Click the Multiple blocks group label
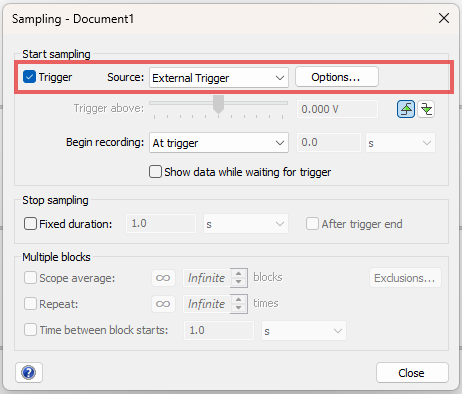Screen dimensions: 462x394 pyautogui.click(x=56, y=257)
